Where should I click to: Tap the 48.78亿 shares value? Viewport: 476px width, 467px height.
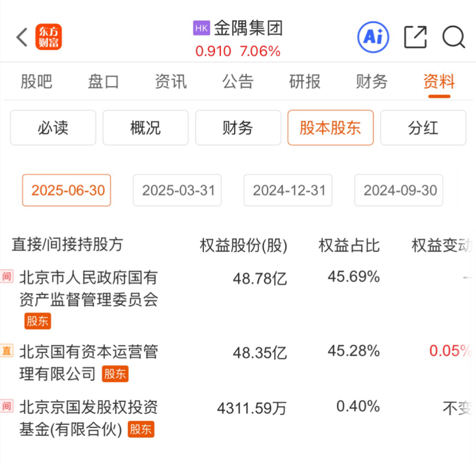(x=260, y=278)
